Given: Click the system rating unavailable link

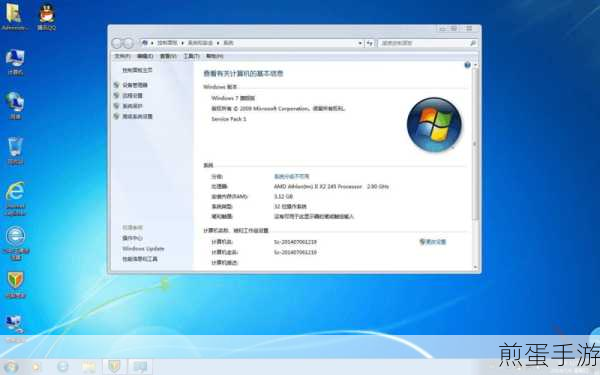Looking at the screenshot, I should click(292, 176).
